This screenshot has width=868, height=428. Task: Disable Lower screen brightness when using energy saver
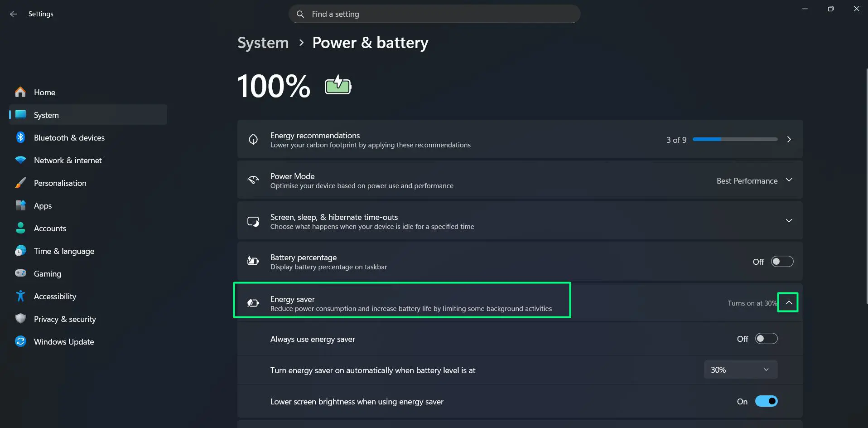(767, 401)
